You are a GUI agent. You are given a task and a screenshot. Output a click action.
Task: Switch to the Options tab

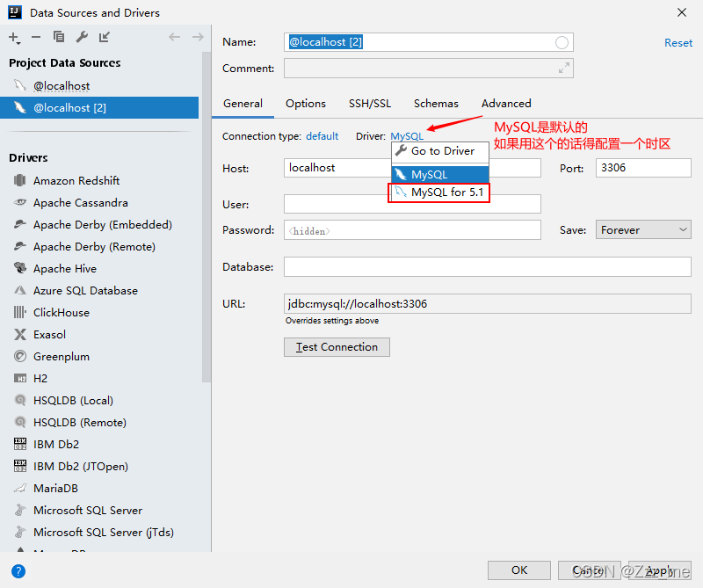306,104
